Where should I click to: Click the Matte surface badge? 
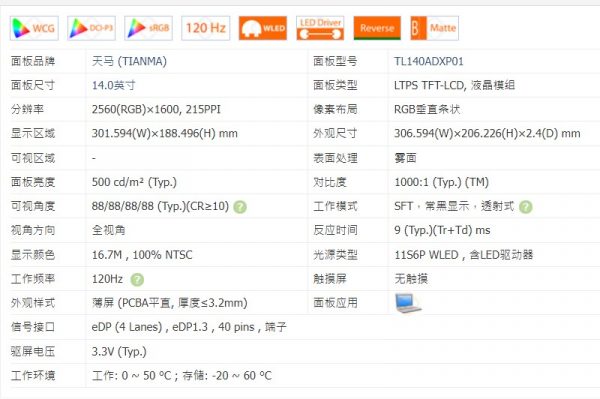(435, 28)
